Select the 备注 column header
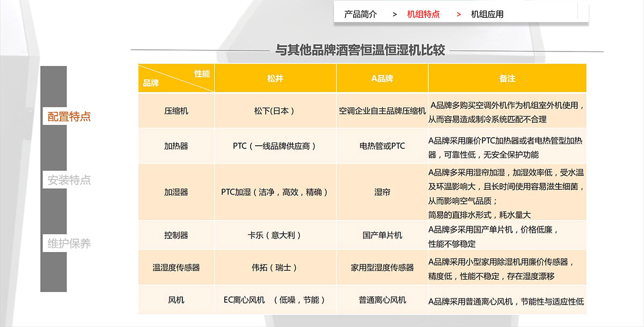 pyautogui.click(x=507, y=78)
